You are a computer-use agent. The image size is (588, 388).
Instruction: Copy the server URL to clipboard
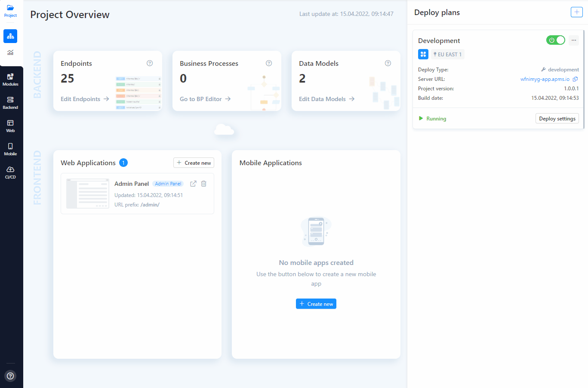coord(575,79)
